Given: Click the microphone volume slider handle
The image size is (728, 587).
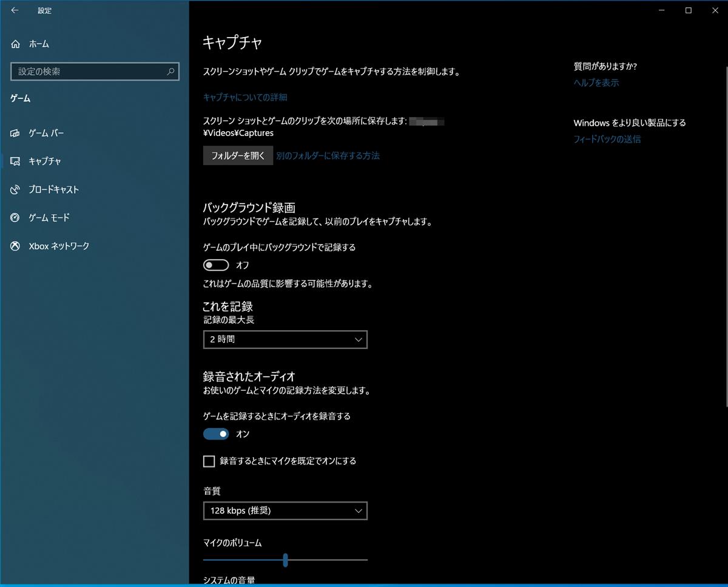Looking at the screenshot, I should pyautogui.click(x=285, y=560).
